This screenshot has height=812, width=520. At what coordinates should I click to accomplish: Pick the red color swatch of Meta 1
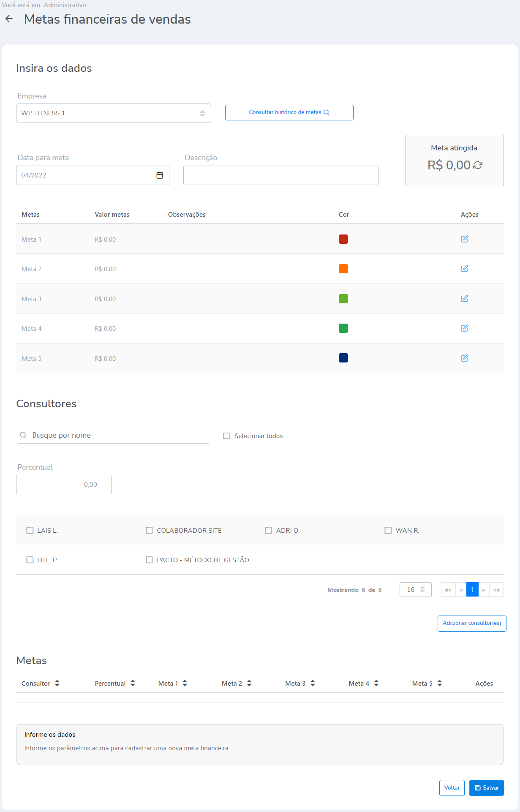pyautogui.click(x=343, y=239)
